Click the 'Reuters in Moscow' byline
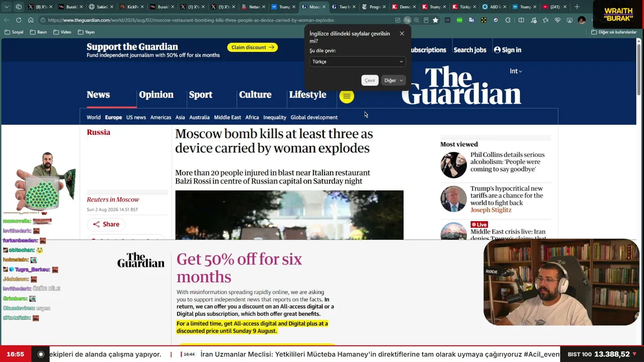The height and width of the screenshot is (362, 644). pyautogui.click(x=113, y=200)
